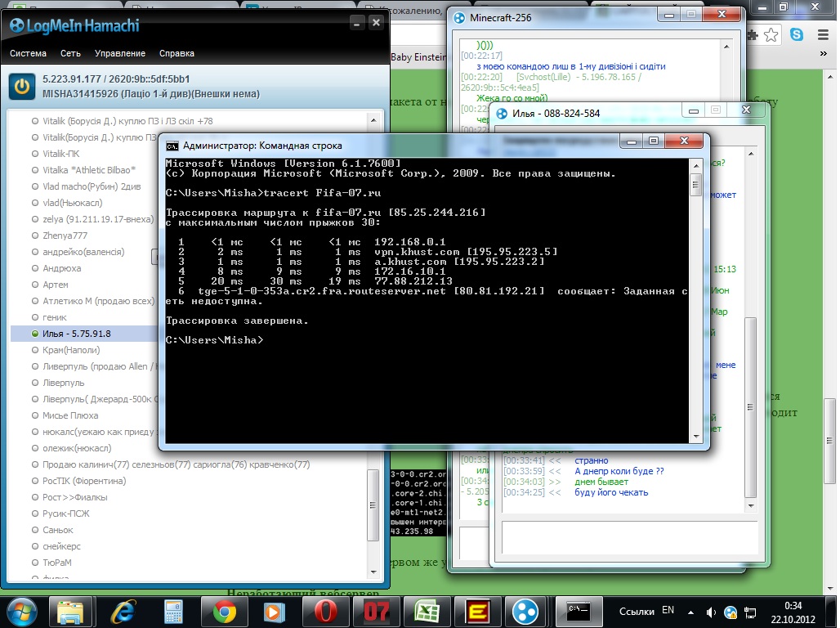The height and width of the screenshot is (628, 840).
Task: Select peer снейкерс
Action: pyautogui.click(x=61, y=546)
